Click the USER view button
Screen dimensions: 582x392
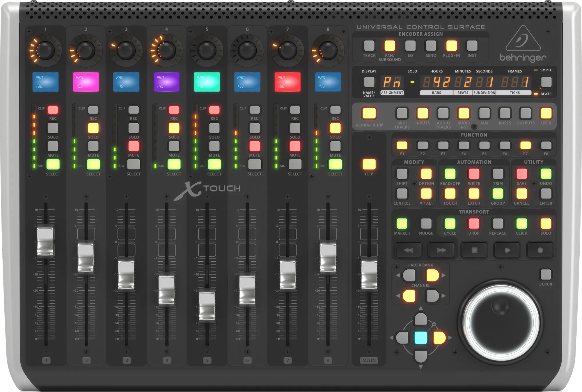point(546,113)
